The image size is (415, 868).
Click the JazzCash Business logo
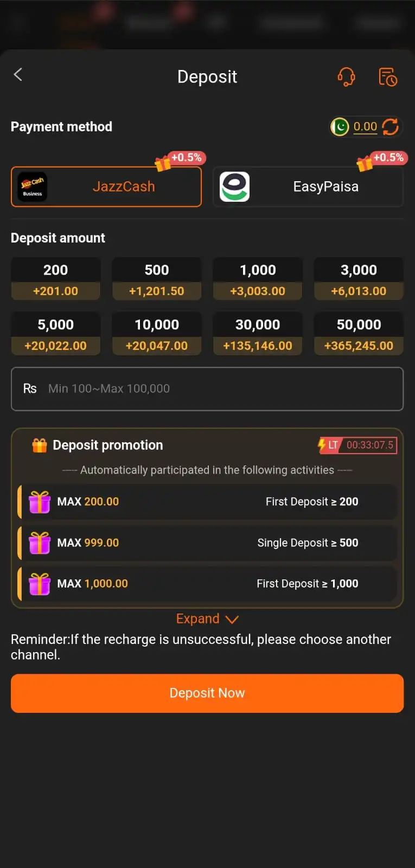(32, 186)
